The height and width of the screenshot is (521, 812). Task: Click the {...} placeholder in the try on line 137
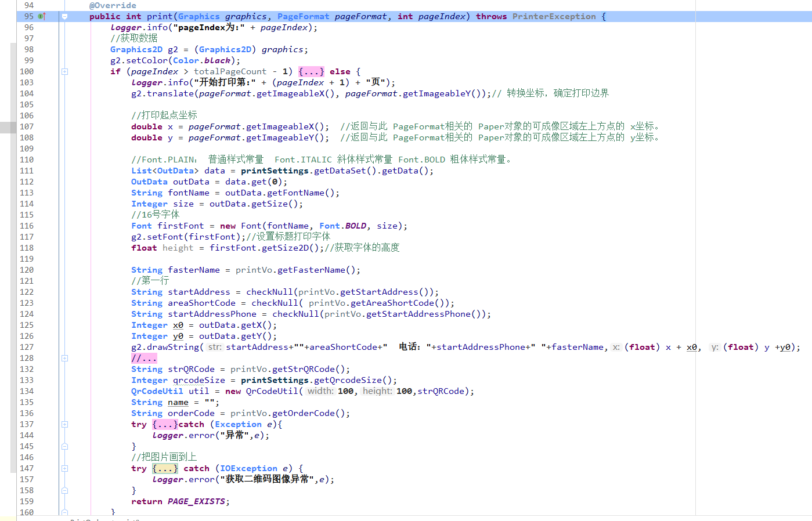click(165, 424)
